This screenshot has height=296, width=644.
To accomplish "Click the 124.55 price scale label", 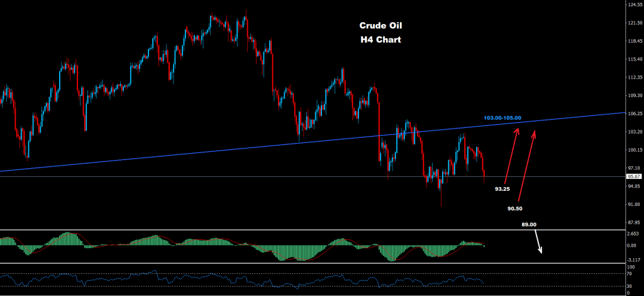I will pyautogui.click(x=633, y=5).
